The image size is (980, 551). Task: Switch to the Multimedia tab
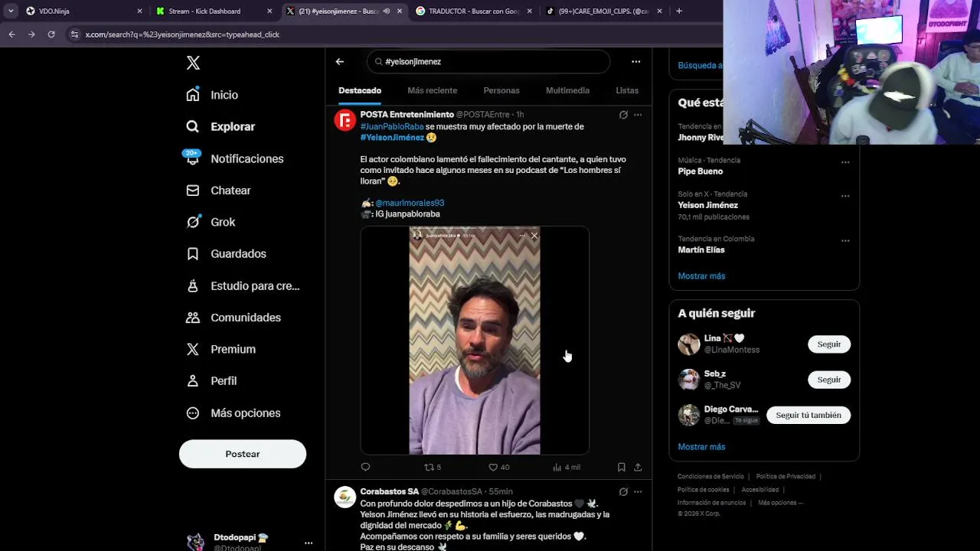tap(567, 90)
